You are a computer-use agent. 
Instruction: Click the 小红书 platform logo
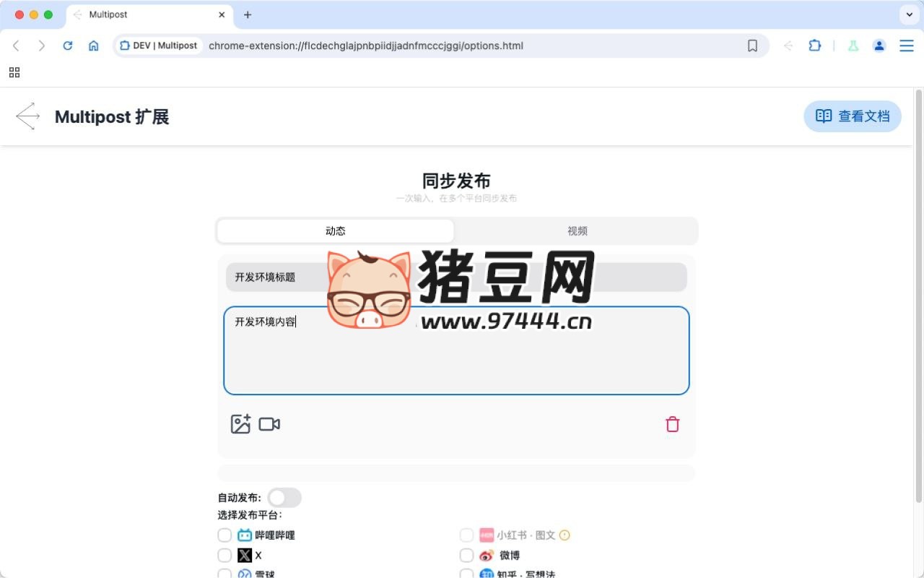(x=487, y=535)
